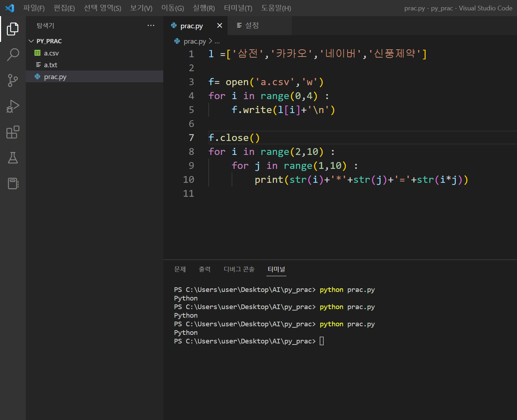This screenshot has height=420, width=517.
Task: Click breadcrumb Python icon for prac.py
Action: [177, 41]
